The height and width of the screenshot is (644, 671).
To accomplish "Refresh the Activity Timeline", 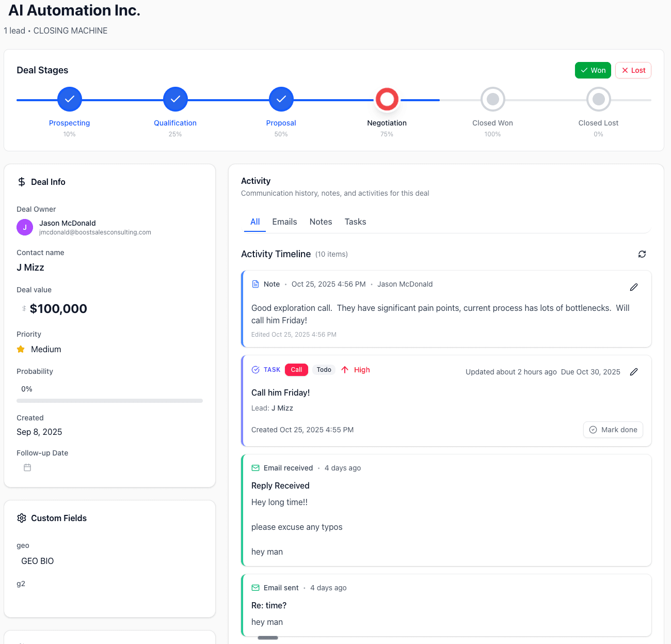I will tap(642, 254).
